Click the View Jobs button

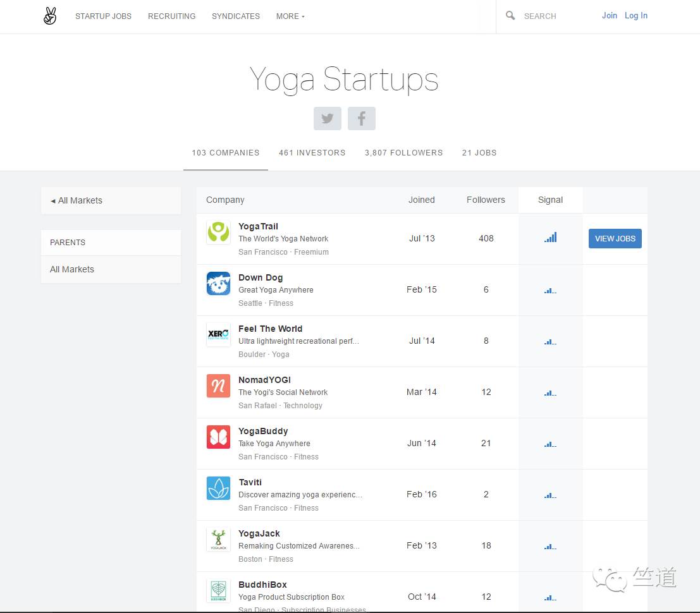[615, 238]
